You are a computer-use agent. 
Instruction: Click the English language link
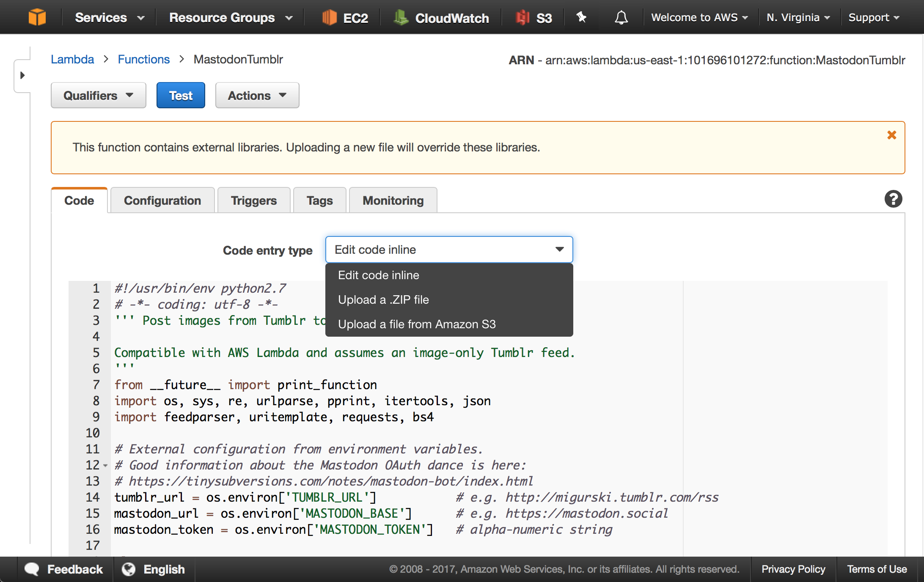click(x=164, y=569)
